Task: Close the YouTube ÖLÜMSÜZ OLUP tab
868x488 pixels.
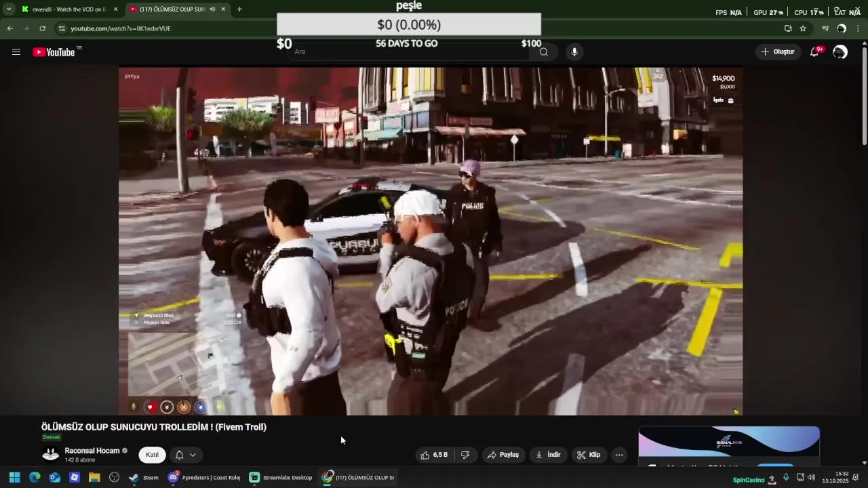Action: (x=223, y=9)
